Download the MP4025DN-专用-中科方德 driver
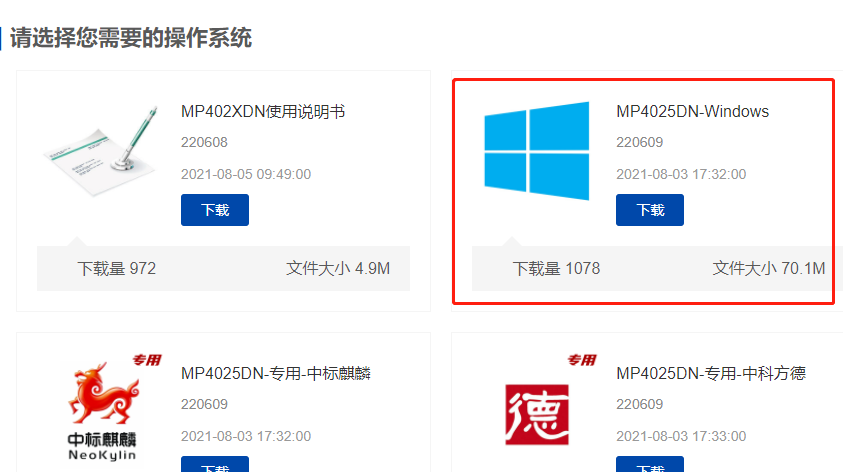This screenshot has width=843, height=472. pos(649,464)
